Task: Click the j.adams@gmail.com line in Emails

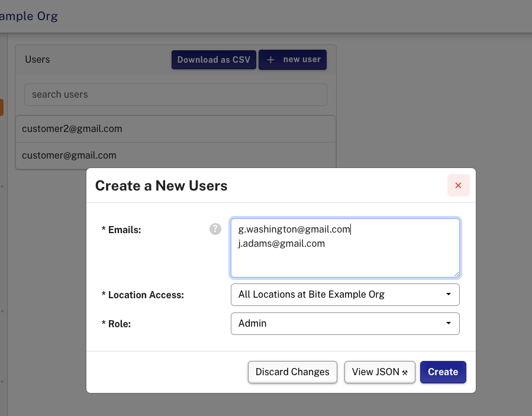Action: pyautogui.click(x=281, y=243)
